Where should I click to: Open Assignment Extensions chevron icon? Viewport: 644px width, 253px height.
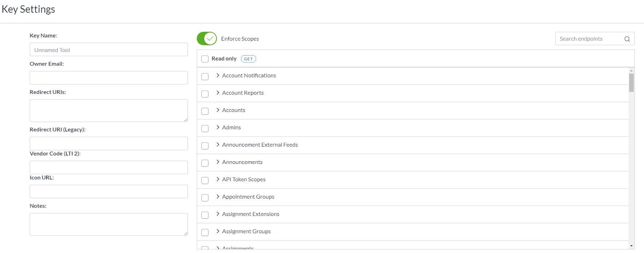pyautogui.click(x=218, y=214)
